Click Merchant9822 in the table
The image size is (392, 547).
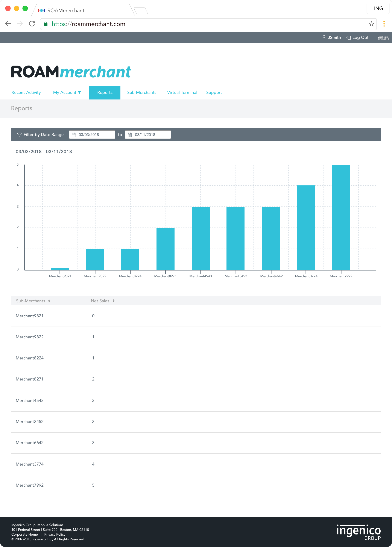coord(30,337)
